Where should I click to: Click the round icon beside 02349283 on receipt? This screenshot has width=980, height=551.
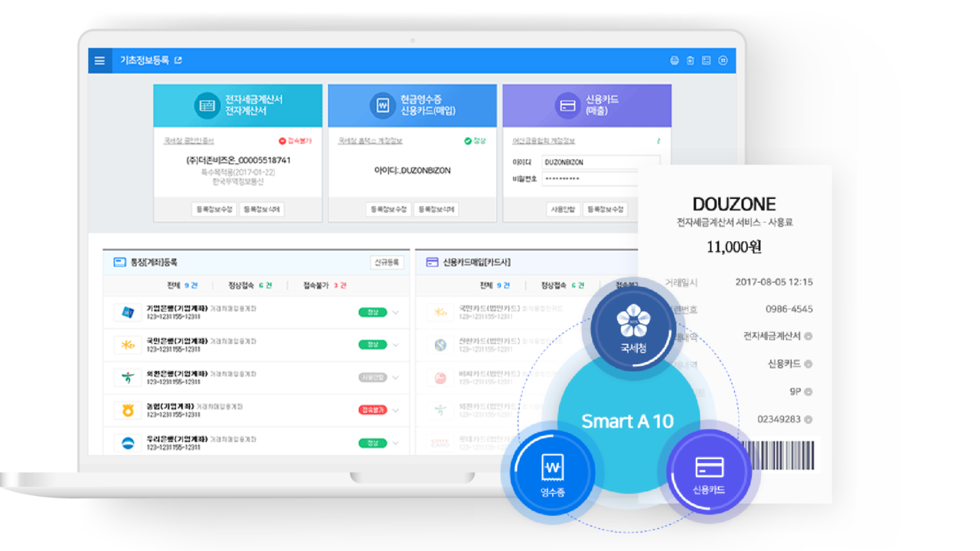tap(808, 419)
